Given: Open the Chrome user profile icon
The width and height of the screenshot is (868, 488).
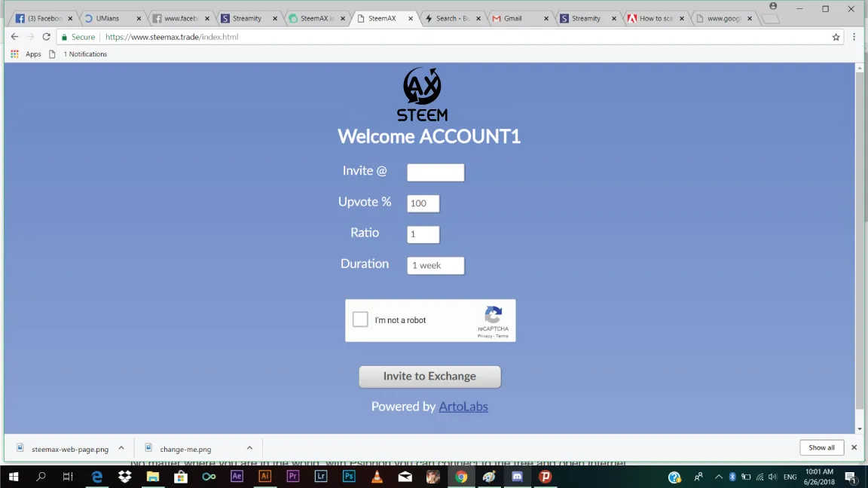Looking at the screenshot, I should coord(773,6).
